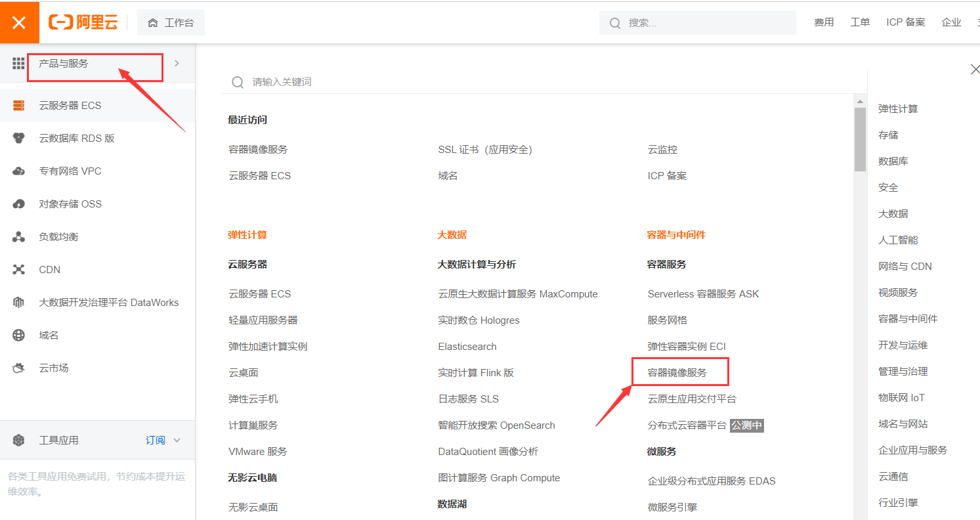Image resolution: width=980 pixels, height=520 pixels.
Task: Open 智能开放搜索 OpenSearch link
Action: coord(496,425)
